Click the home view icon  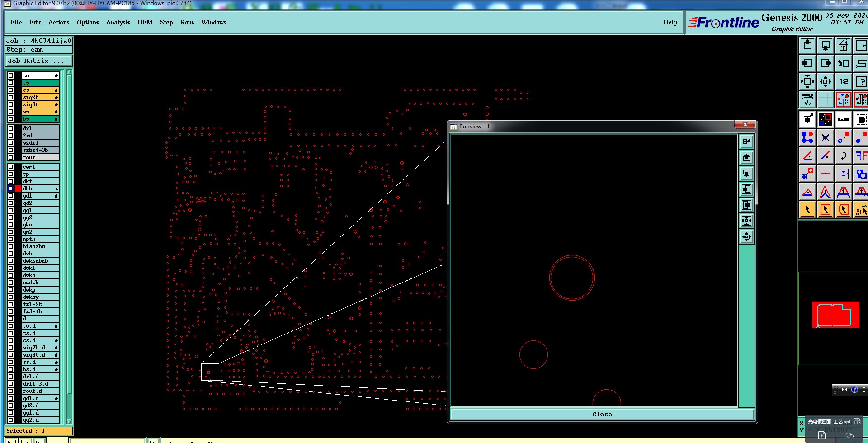tap(844, 45)
